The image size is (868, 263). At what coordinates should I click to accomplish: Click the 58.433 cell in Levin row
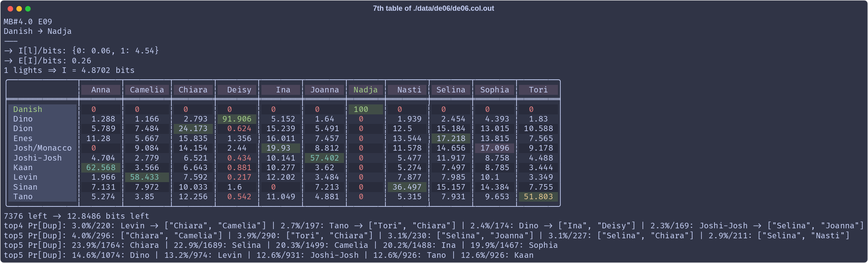coord(147,177)
